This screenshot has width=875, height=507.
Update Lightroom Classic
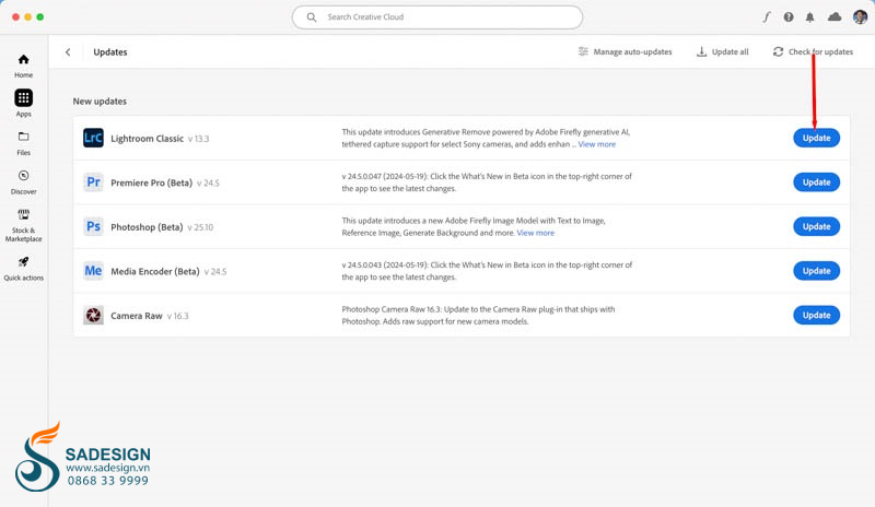pos(816,138)
